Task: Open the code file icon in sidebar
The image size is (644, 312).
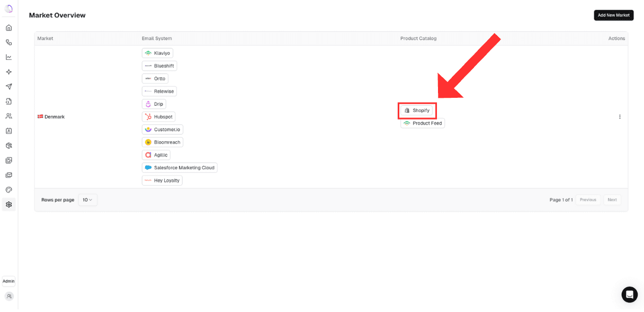Action: click(8, 102)
